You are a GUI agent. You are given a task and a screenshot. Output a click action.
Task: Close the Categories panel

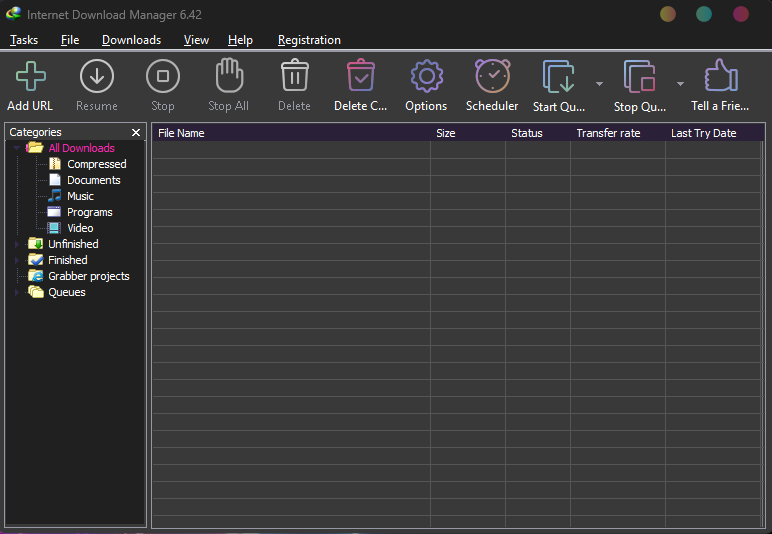pyautogui.click(x=136, y=132)
